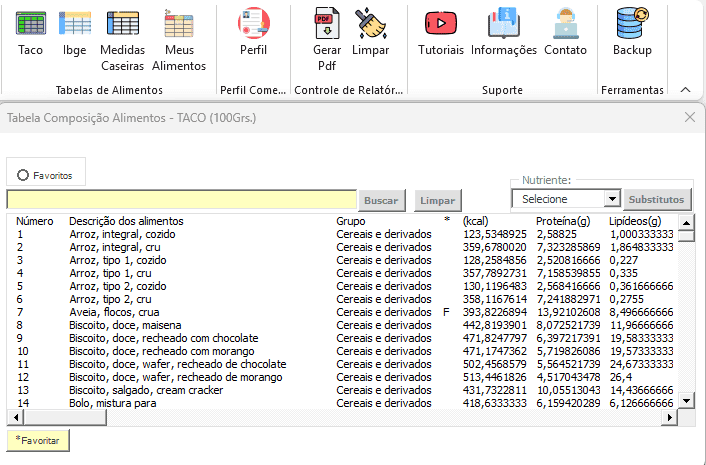706x465 pixels.
Task: Click lipid value 26,4
Action: pyautogui.click(x=621, y=377)
